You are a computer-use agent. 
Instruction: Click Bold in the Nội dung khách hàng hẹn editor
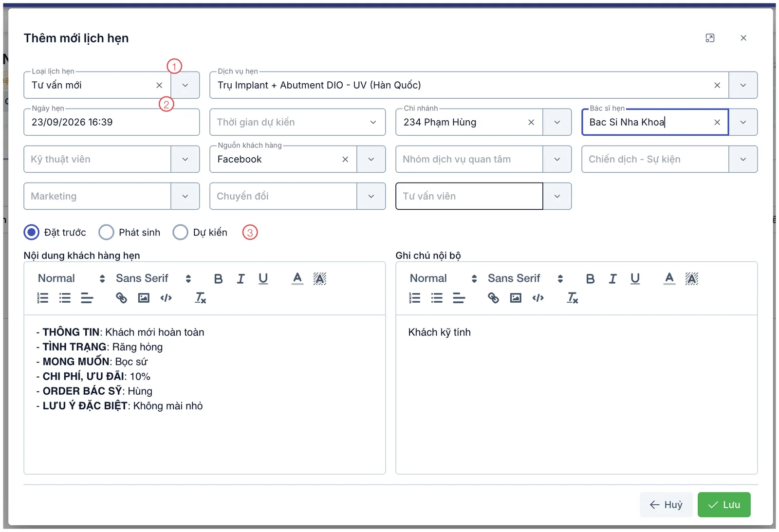(x=218, y=278)
